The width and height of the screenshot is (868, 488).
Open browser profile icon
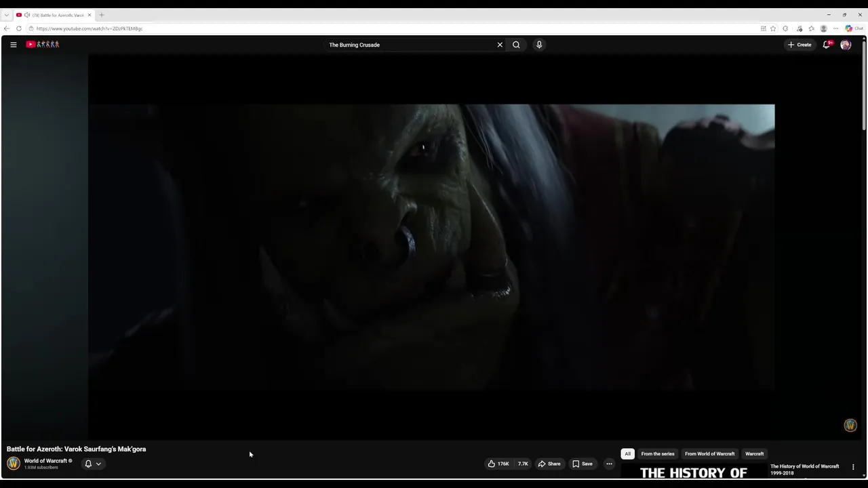click(823, 28)
